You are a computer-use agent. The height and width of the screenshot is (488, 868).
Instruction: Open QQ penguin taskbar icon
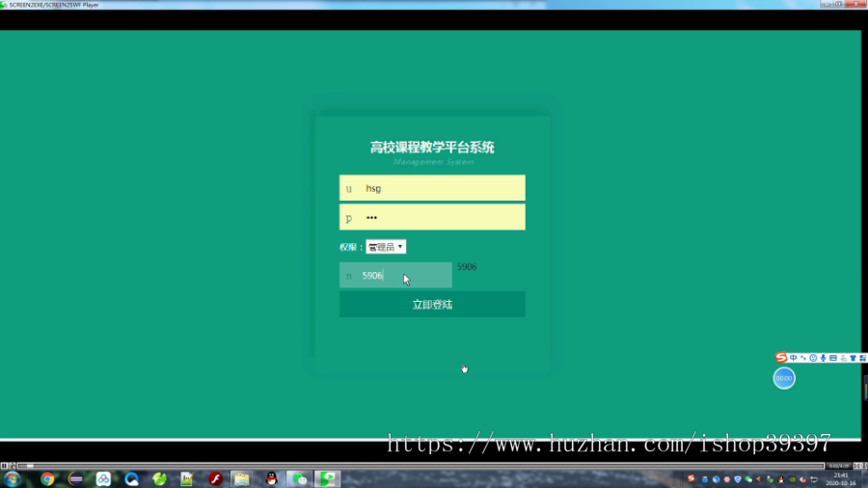271,479
